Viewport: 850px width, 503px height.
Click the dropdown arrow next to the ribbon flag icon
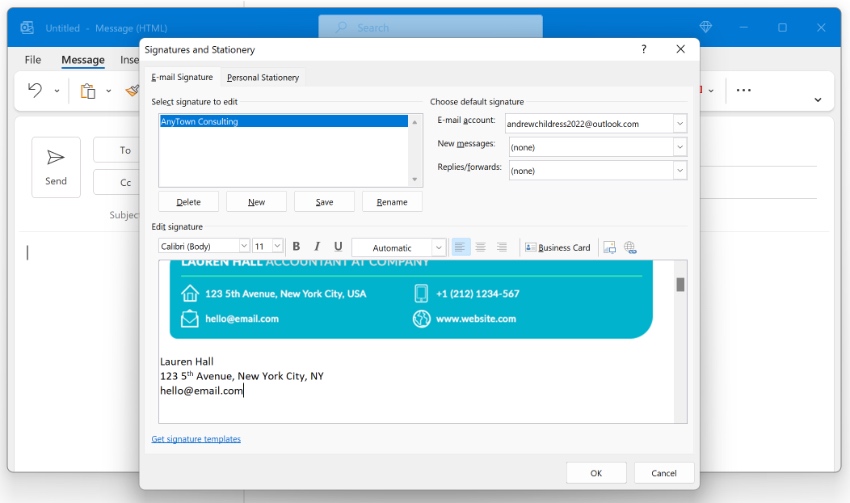pyautogui.click(x=711, y=91)
